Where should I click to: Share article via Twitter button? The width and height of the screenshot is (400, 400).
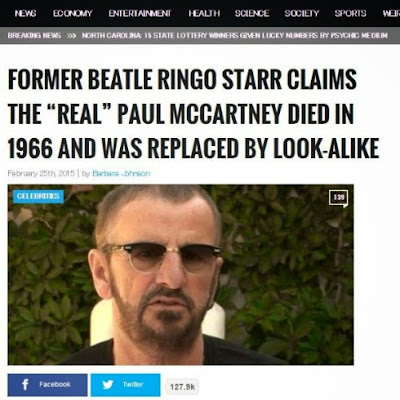click(126, 385)
